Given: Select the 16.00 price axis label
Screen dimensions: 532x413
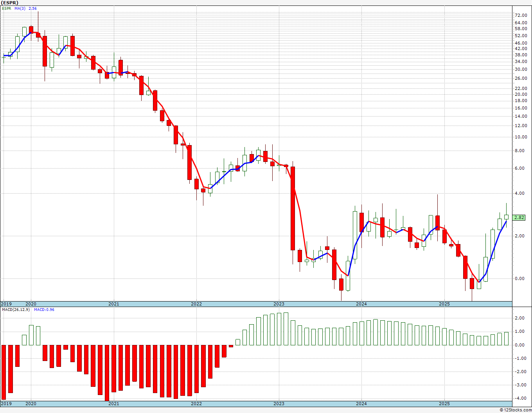Looking at the screenshot, I should (x=521, y=108).
